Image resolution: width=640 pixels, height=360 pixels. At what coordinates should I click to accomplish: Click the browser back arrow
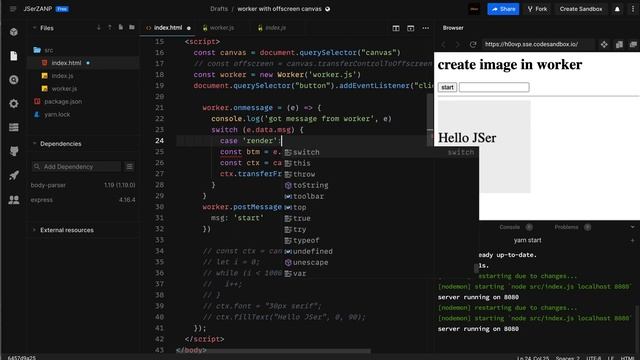[x=443, y=44]
